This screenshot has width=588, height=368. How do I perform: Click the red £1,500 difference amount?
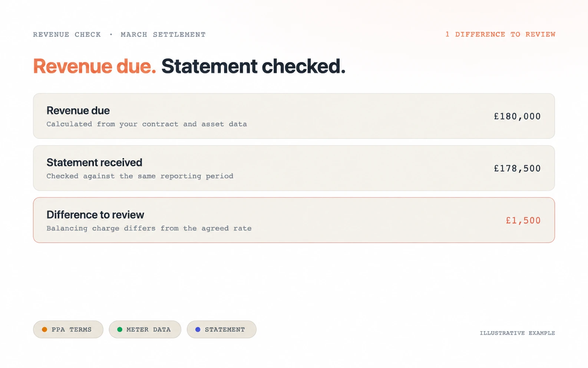(x=523, y=220)
